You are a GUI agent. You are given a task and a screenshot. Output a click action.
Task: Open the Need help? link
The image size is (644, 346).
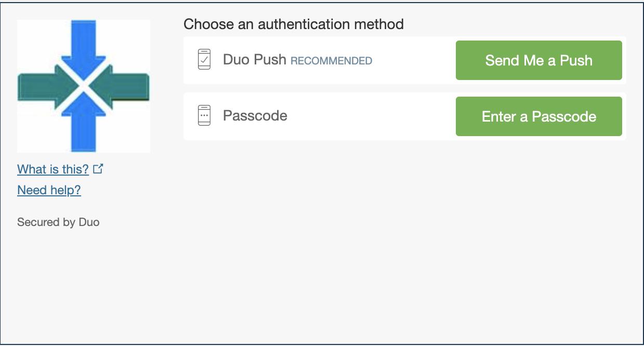pos(49,190)
